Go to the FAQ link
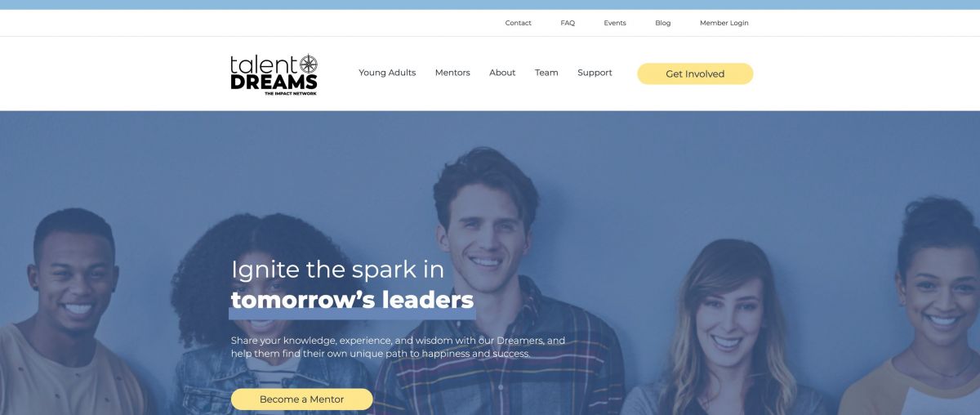Screen dimensions: 980x415 point(568,23)
